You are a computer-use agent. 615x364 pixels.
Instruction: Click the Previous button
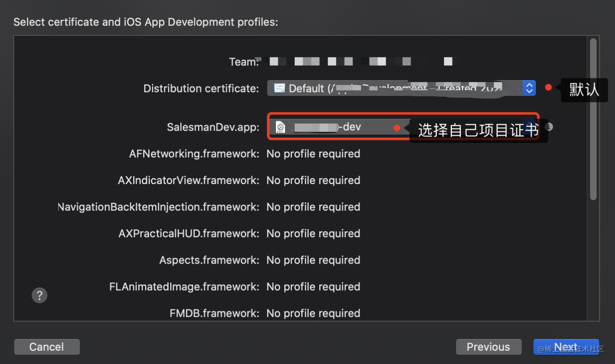489,347
